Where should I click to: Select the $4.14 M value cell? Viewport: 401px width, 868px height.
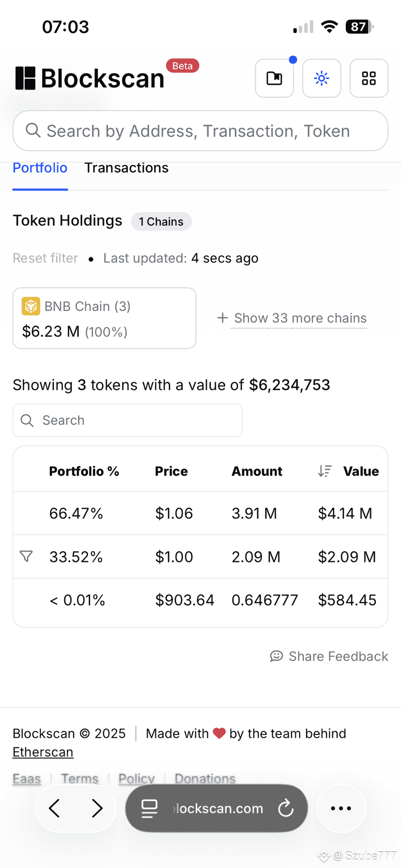click(x=345, y=513)
